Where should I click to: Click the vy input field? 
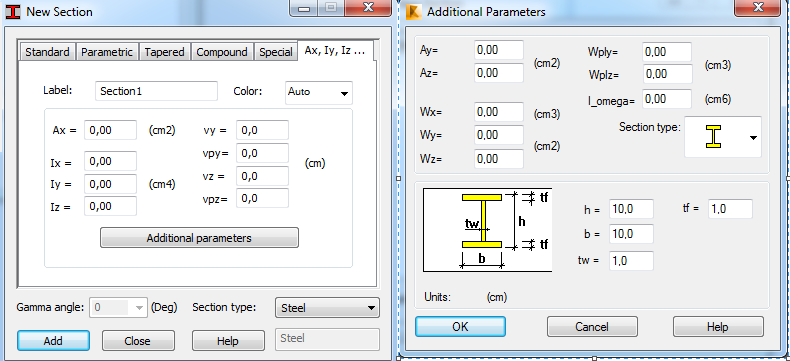coord(262,130)
